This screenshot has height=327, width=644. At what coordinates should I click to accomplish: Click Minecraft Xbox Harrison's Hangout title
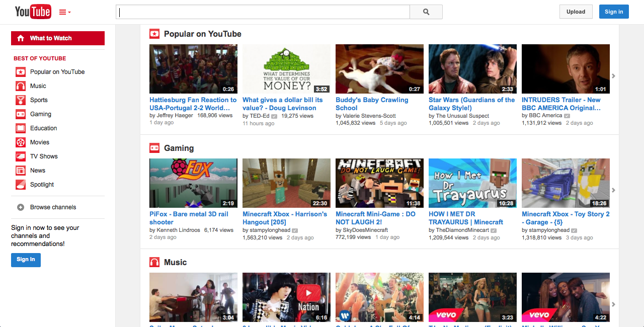click(285, 218)
